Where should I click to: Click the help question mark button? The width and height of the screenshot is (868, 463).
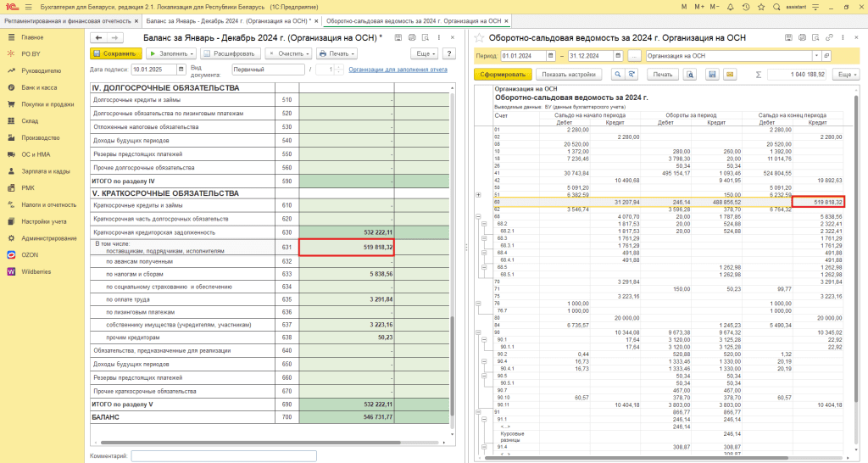449,53
